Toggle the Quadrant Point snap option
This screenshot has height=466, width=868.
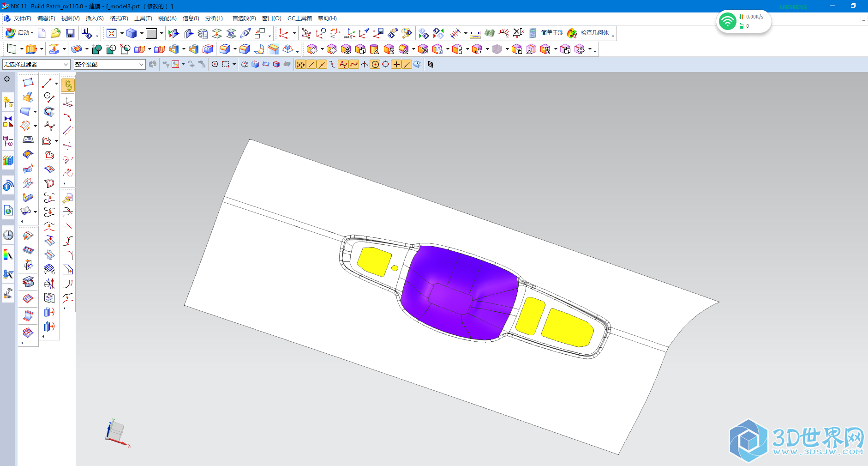(x=386, y=64)
